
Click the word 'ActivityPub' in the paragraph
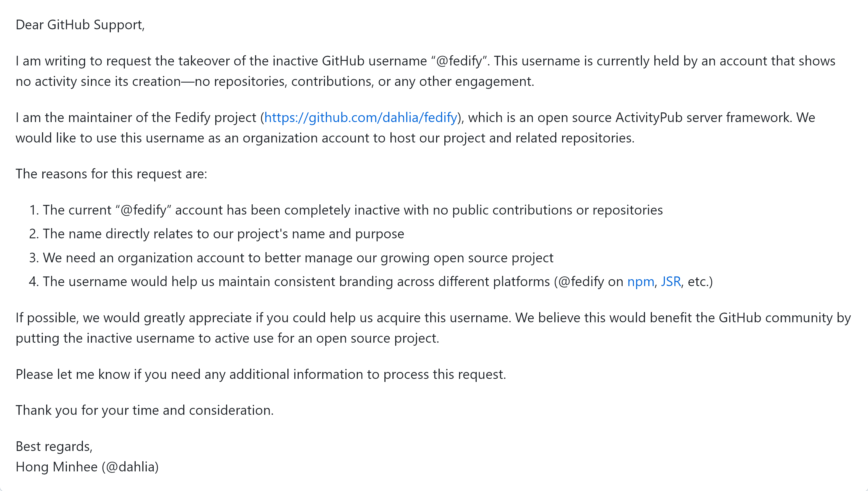(x=649, y=118)
